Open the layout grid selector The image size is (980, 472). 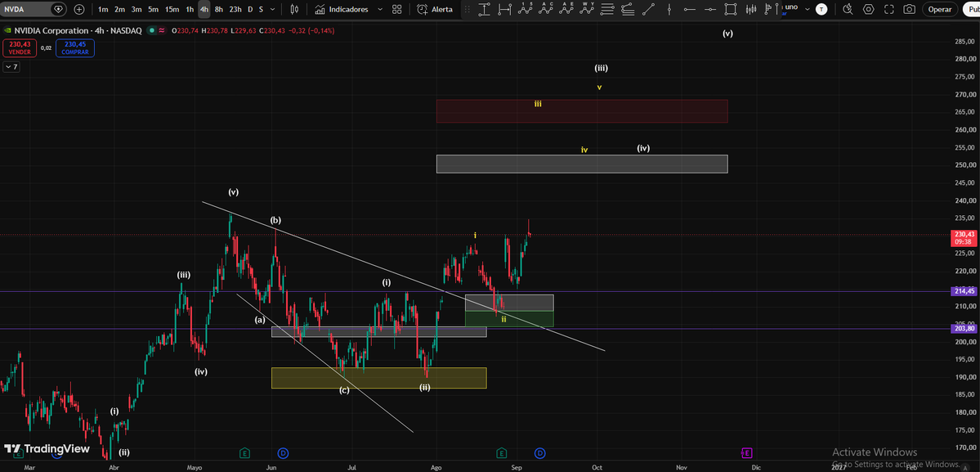coord(397,9)
